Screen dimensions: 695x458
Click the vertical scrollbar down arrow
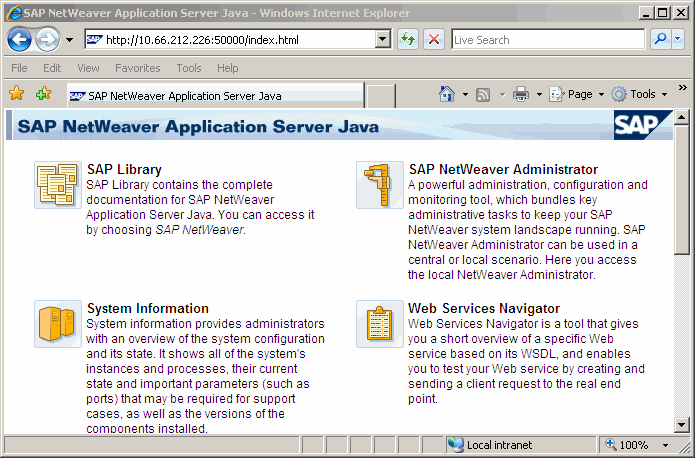(x=682, y=425)
